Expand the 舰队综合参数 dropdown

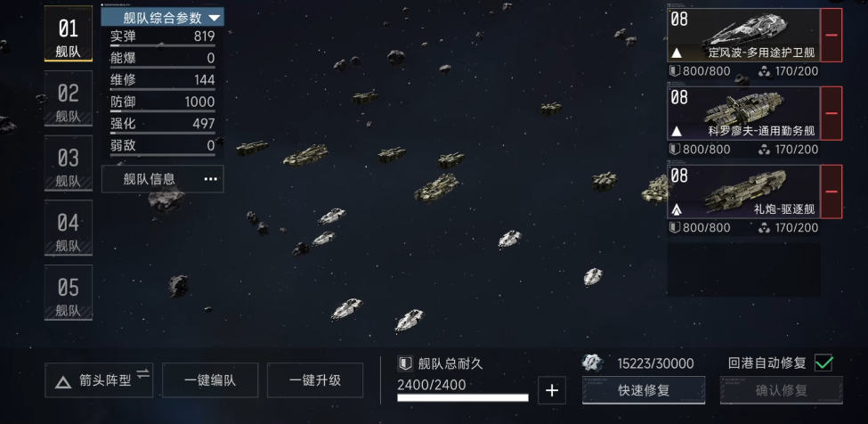[x=214, y=19]
